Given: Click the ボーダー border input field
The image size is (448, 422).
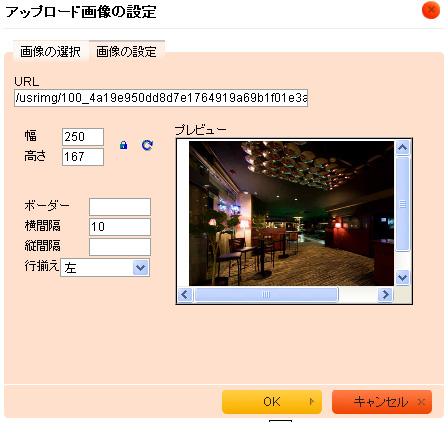Looking at the screenshot, I should pyautogui.click(x=120, y=207).
